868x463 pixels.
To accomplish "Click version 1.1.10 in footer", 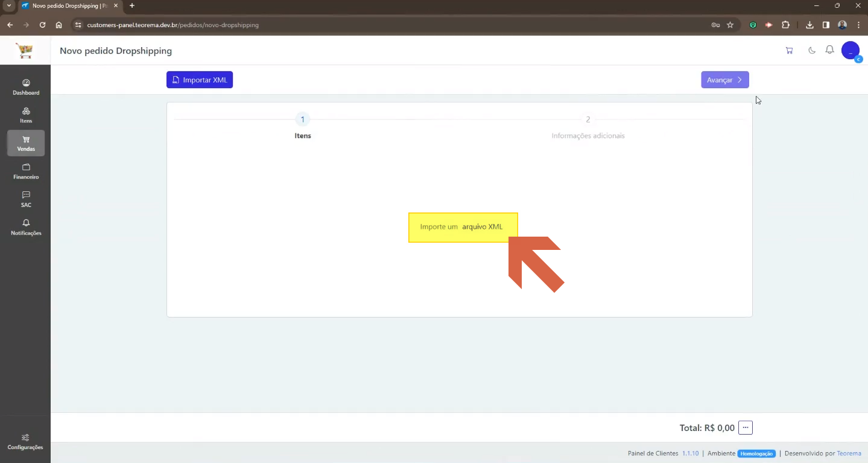I will pos(690,453).
